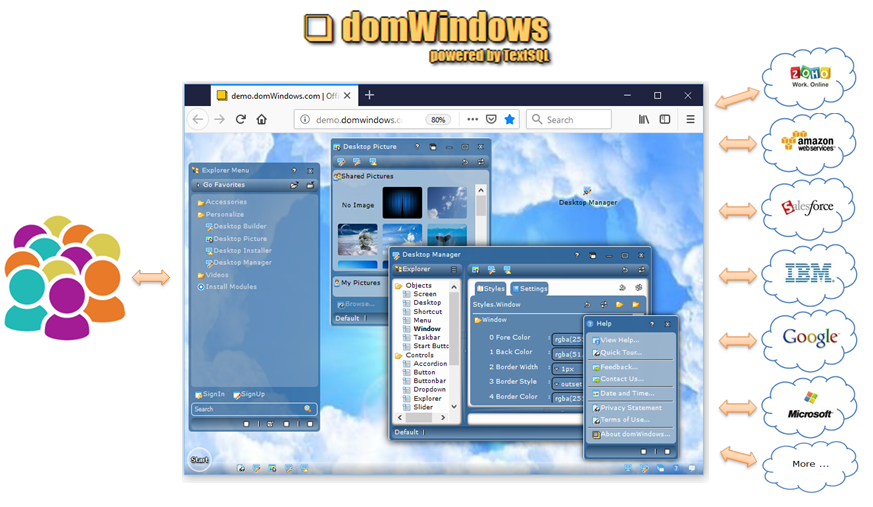Open help icon in Desktop Picture title bar
The image size is (873, 507).
point(416,147)
